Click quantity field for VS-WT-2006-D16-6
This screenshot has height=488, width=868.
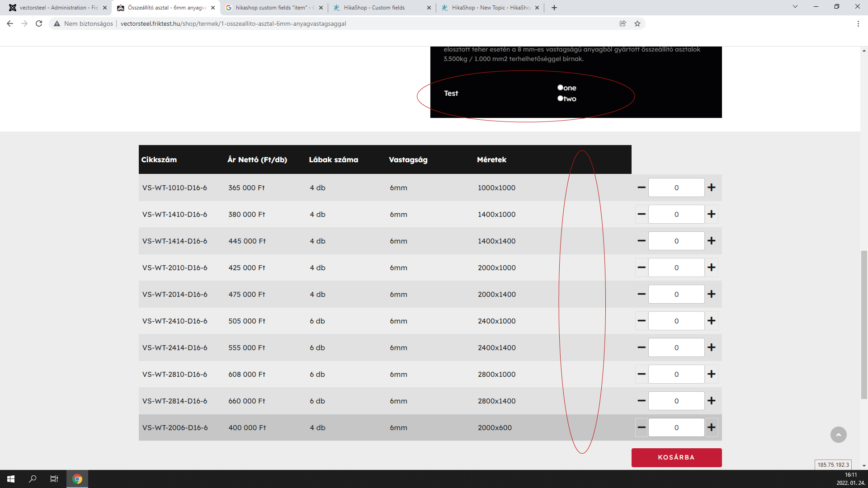click(676, 427)
